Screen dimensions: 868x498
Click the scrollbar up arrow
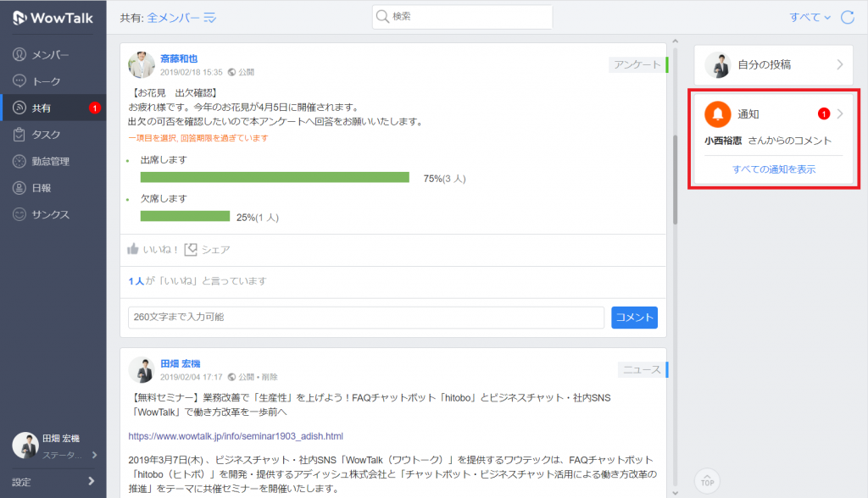[676, 41]
